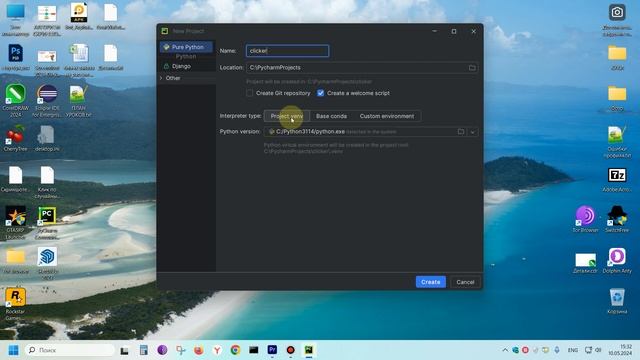Open Windows Start menu
This screenshot has height=360, width=640.
click(x=13, y=350)
